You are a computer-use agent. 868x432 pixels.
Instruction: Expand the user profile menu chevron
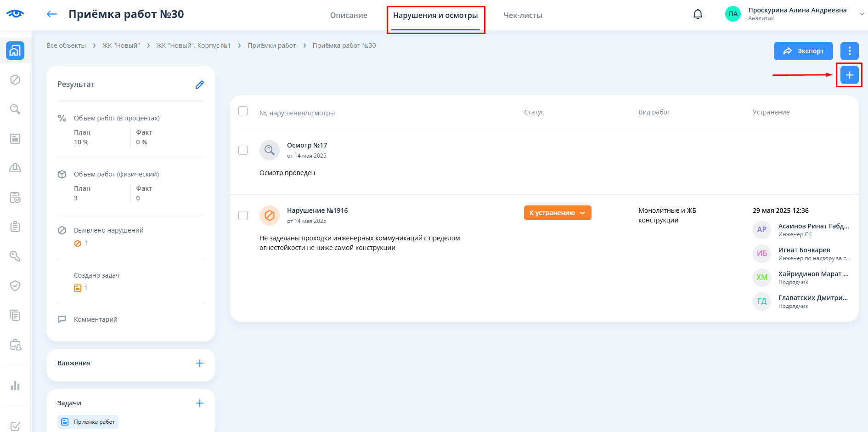click(862, 14)
